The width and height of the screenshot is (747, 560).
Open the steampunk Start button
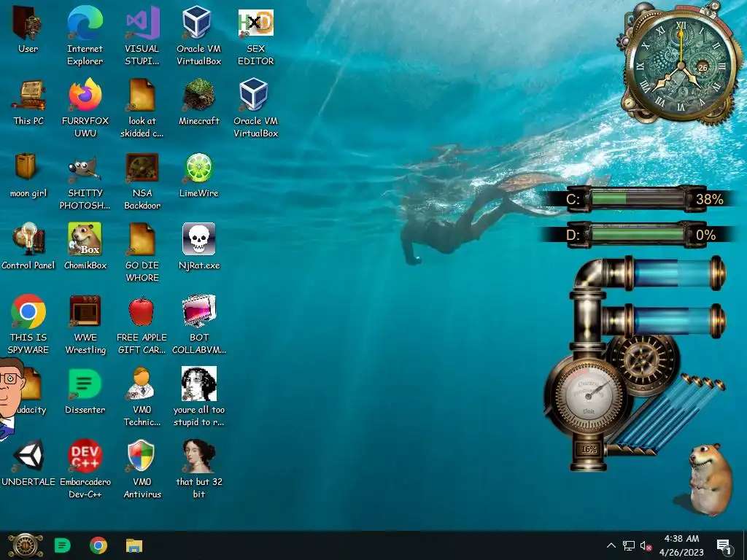26,545
